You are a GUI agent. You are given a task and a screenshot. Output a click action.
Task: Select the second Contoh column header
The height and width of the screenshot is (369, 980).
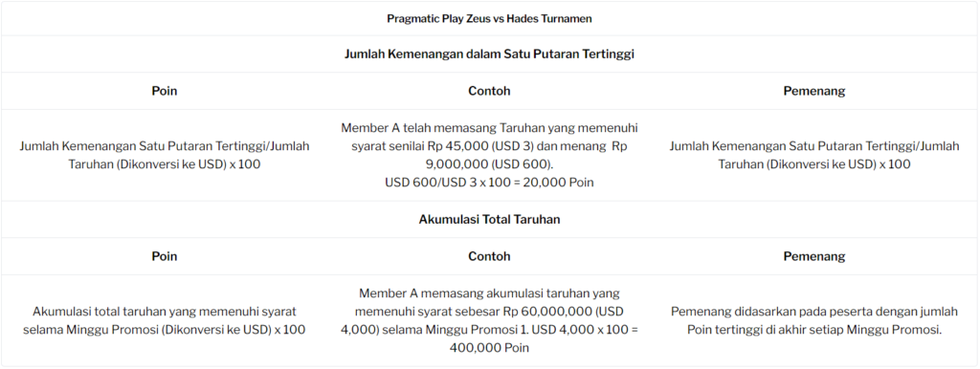coord(489,256)
